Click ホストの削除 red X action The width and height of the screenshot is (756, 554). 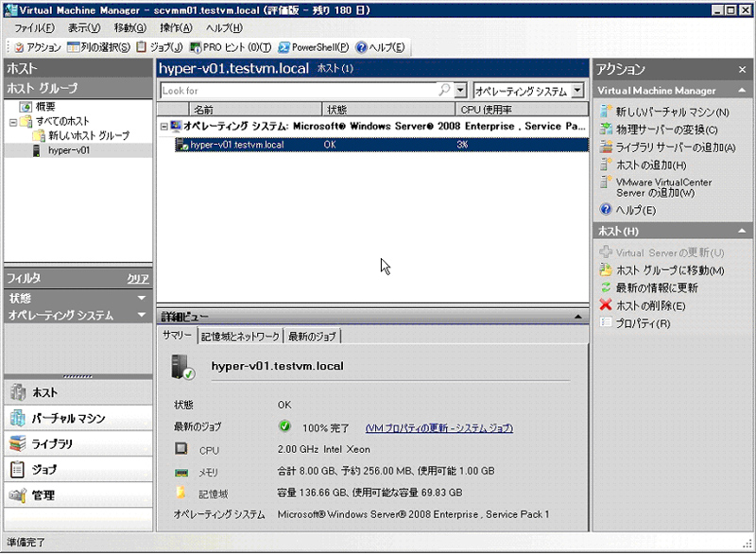tap(643, 305)
